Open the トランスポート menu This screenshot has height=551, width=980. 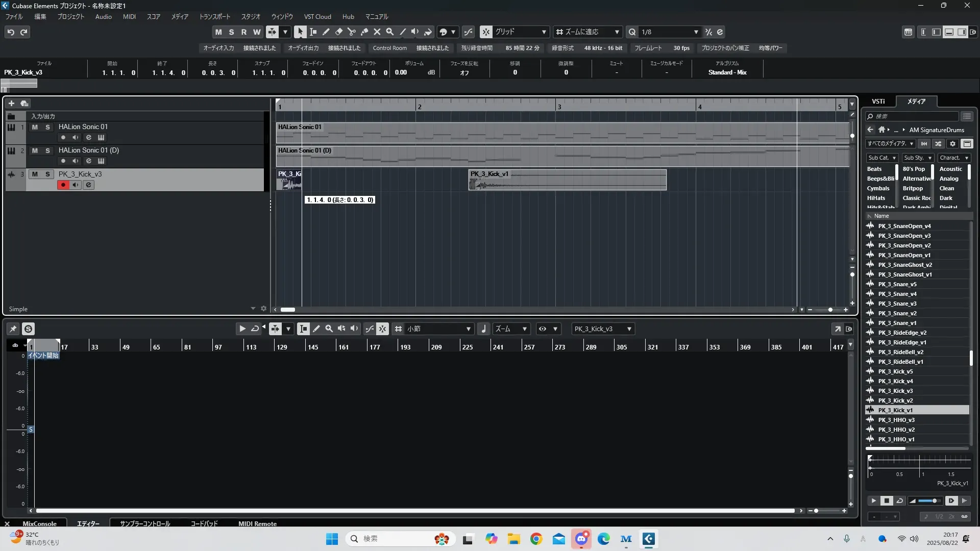click(214, 17)
